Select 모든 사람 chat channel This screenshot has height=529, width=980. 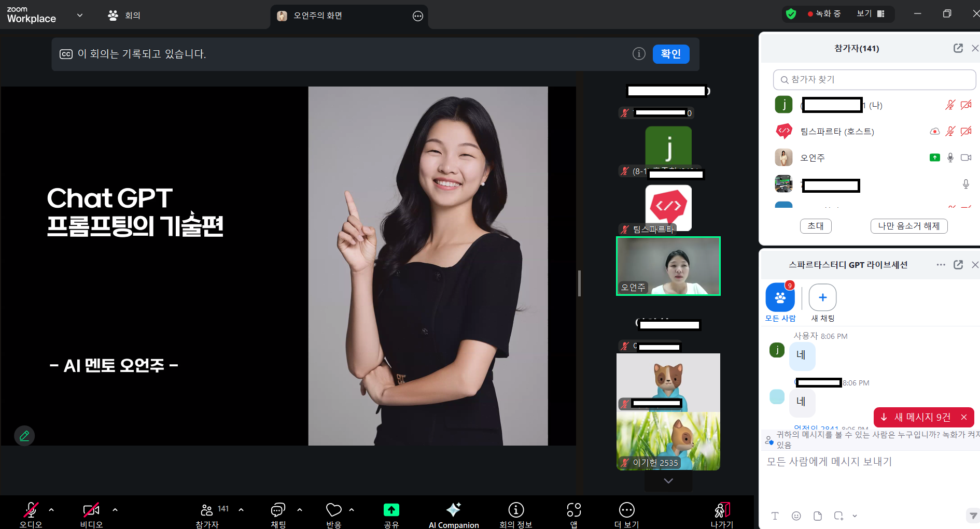780,303
